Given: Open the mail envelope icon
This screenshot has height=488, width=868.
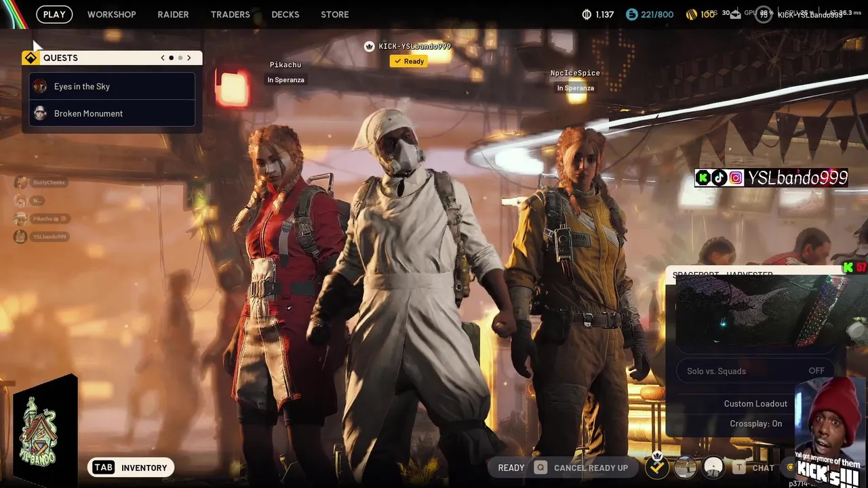Looking at the screenshot, I should [736, 15].
